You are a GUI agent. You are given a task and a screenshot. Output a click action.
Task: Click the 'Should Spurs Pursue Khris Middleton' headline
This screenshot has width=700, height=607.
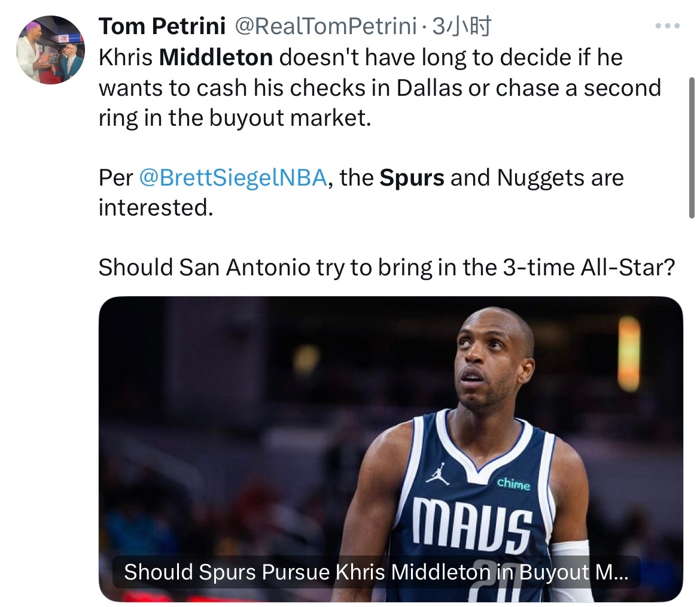click(376, 572)
